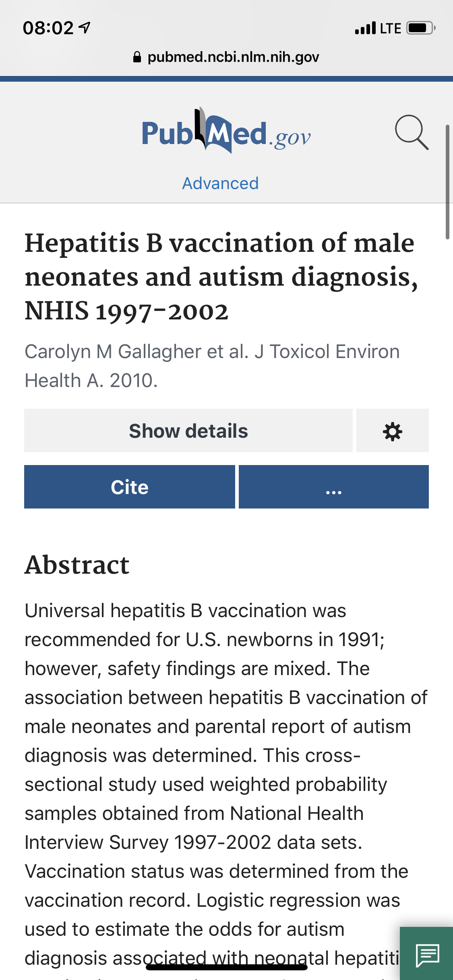Tap the pubmed.ncbi.nlm.nih.gov address bar
Screen dimensions: 453x980
(233, 57)
